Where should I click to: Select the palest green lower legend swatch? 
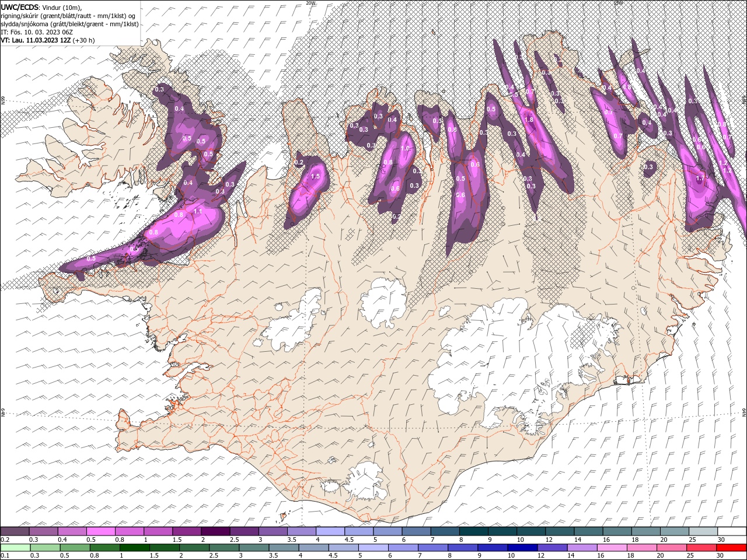coord(15,548)
